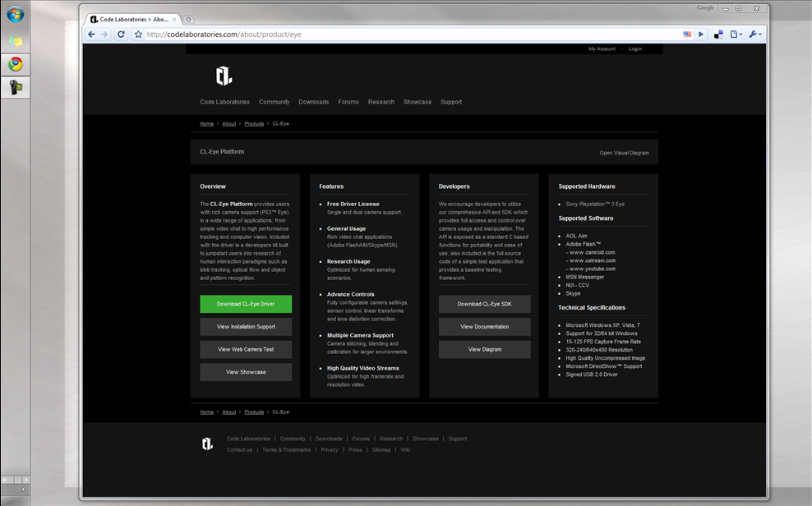Screen dimensions: 812x506
Task: Click About in the bottom breadcrumb
Action: pos(229,412)
